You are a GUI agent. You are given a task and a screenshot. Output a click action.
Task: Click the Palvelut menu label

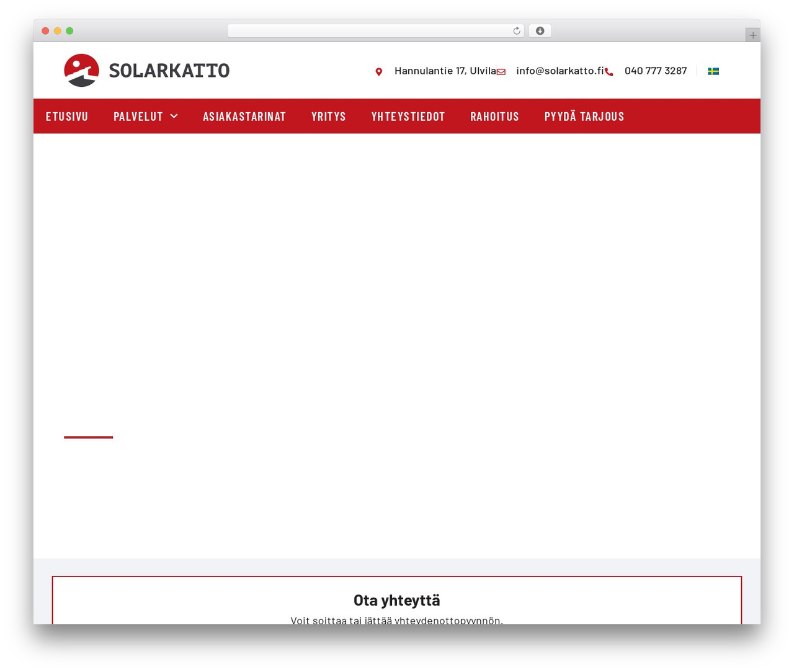coord(138,117)
